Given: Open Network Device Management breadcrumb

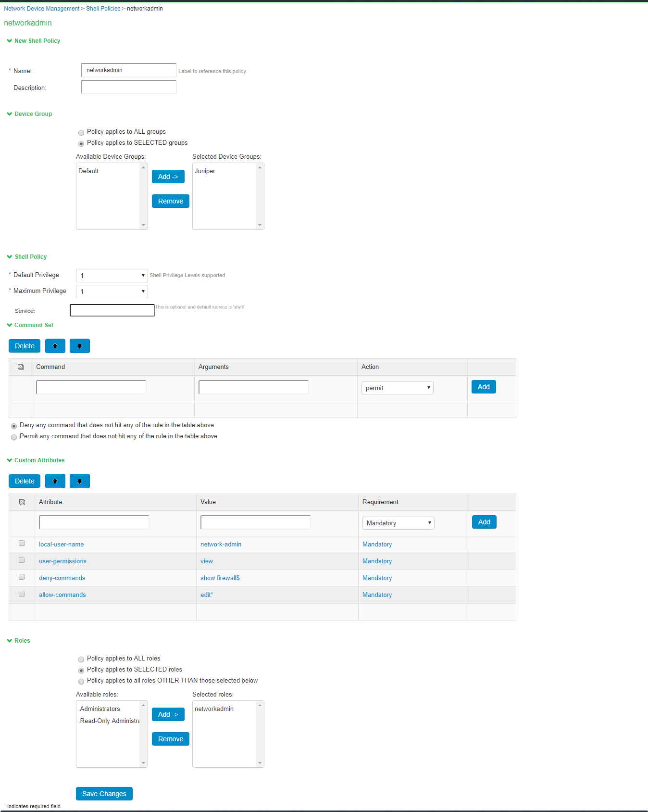Looking at the screenshot, I should [x=42, y=9].
